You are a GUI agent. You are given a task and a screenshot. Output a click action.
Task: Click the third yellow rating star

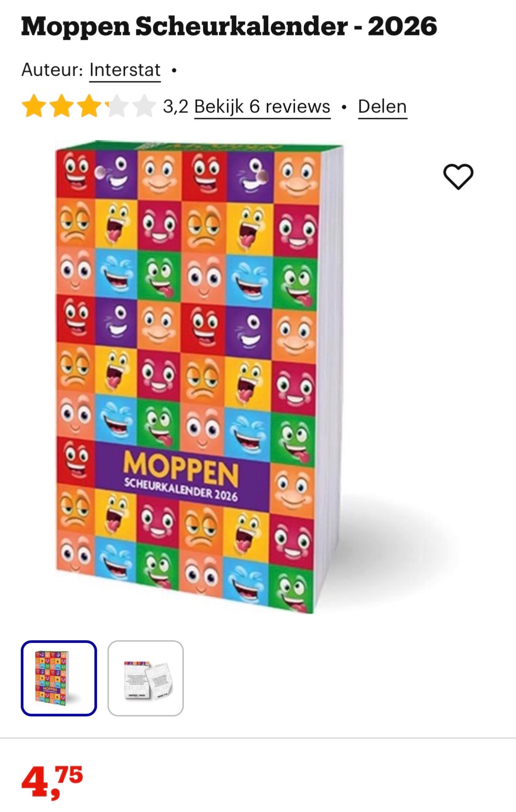(x=89, y=106)
